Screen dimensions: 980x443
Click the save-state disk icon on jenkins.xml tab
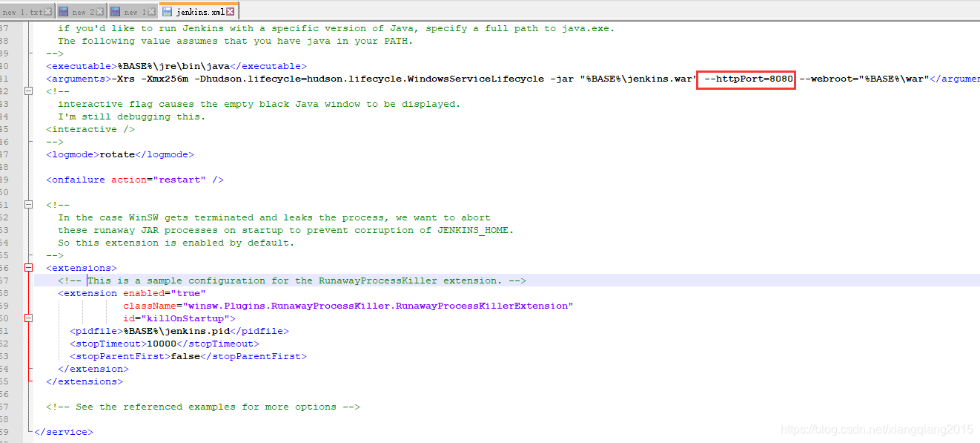pyautogui.click(x=167, y=12)
